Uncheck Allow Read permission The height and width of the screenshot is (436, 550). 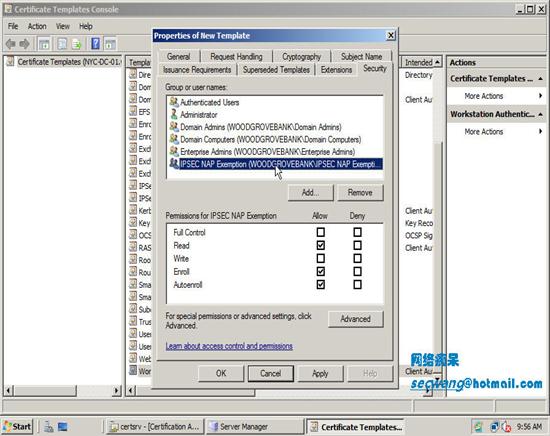(x=321, y=245)
